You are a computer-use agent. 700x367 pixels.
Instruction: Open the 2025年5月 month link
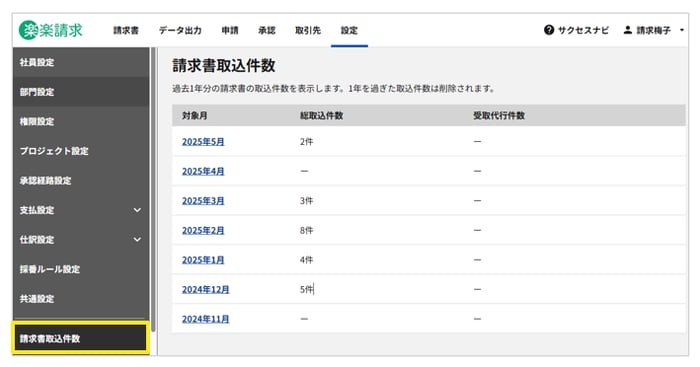203,142
